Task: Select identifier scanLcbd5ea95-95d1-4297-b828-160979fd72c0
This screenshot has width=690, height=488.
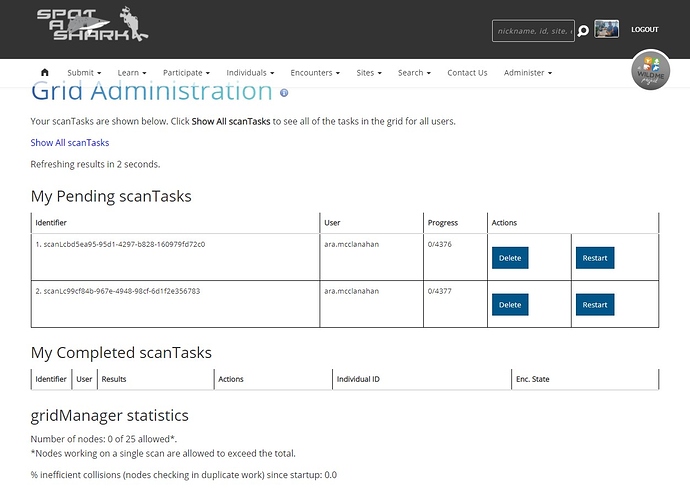Action: click(124, 244)
